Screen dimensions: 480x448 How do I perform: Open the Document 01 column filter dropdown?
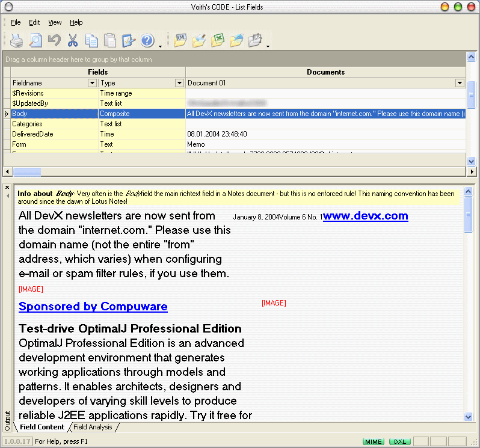point(460,83)
